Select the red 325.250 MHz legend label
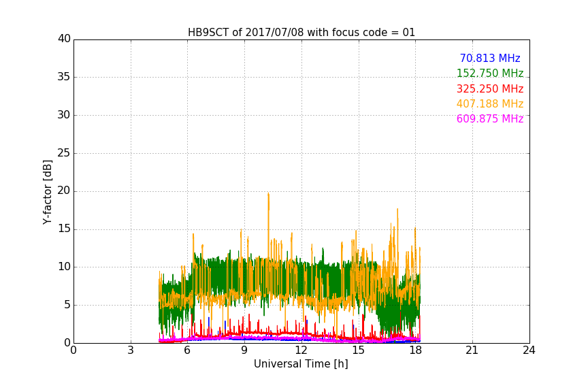This screenshot has width=588, height=392. 490,88
